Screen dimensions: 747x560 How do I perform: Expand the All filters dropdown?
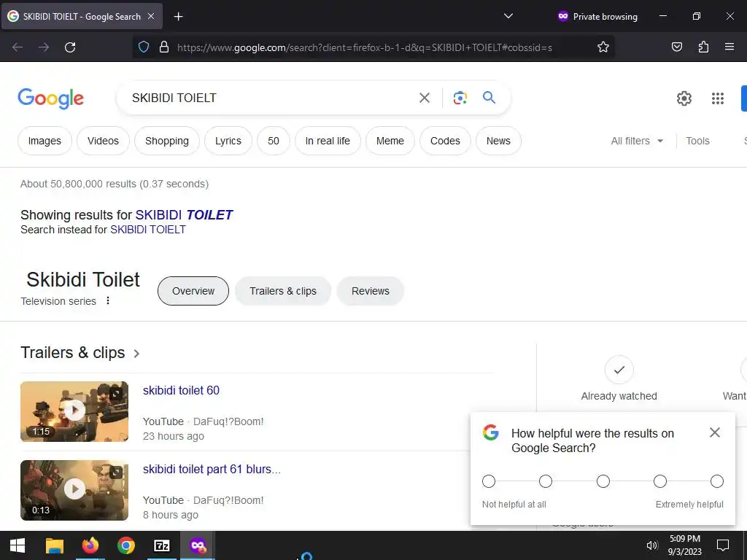(637, 141)
